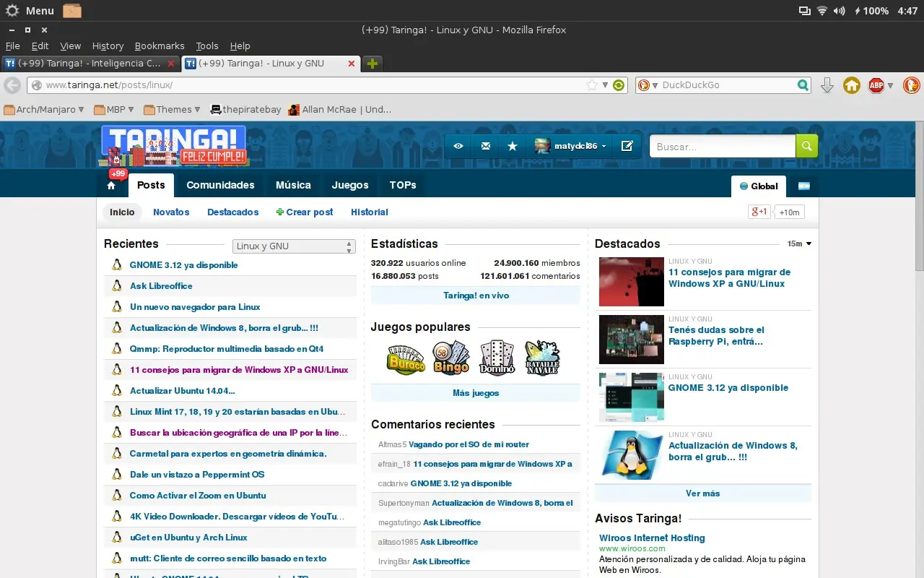
Task: Click the Firefox back arrow button
Action: click(x=12, y=85)
